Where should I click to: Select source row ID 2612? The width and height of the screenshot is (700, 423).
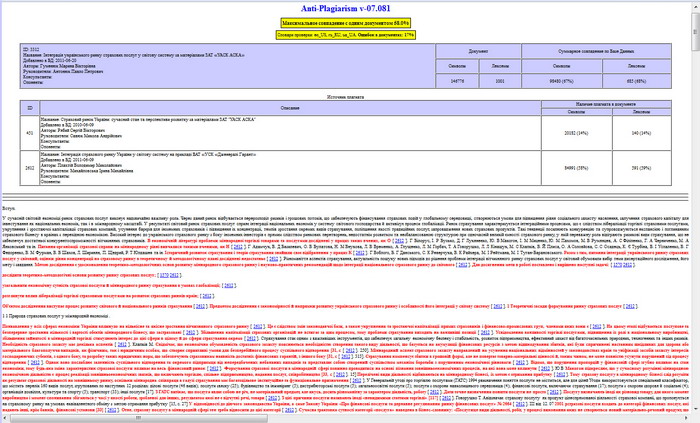[x=30, y=168]
